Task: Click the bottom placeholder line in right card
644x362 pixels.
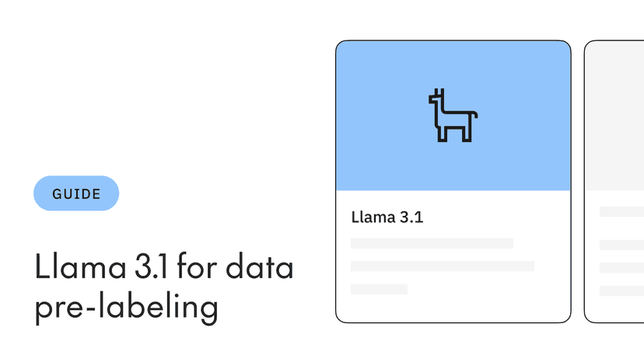Action: point(621,291)
